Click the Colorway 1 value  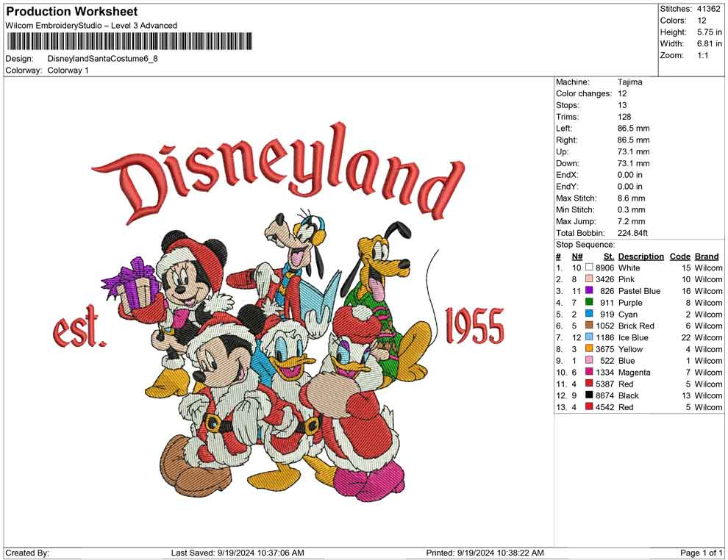click(x=68, y=71)
